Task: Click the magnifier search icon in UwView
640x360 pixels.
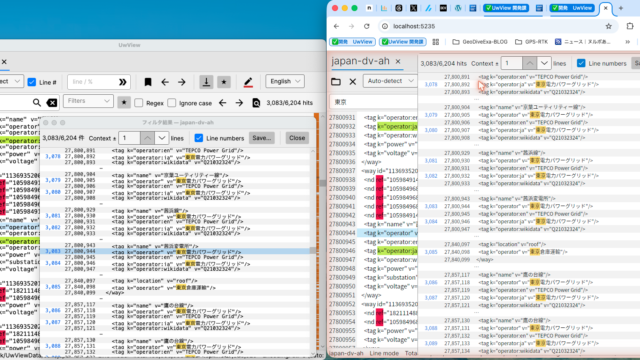Action: (37, 102)
